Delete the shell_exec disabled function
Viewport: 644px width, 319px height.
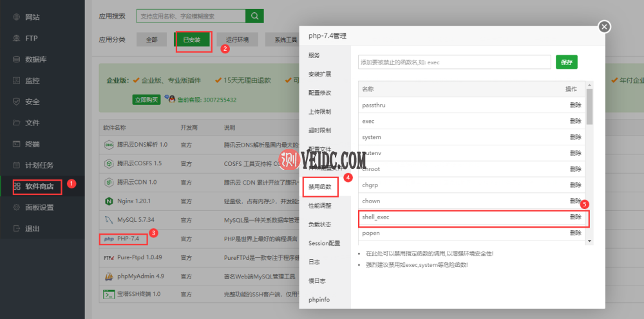click(575, 217)
